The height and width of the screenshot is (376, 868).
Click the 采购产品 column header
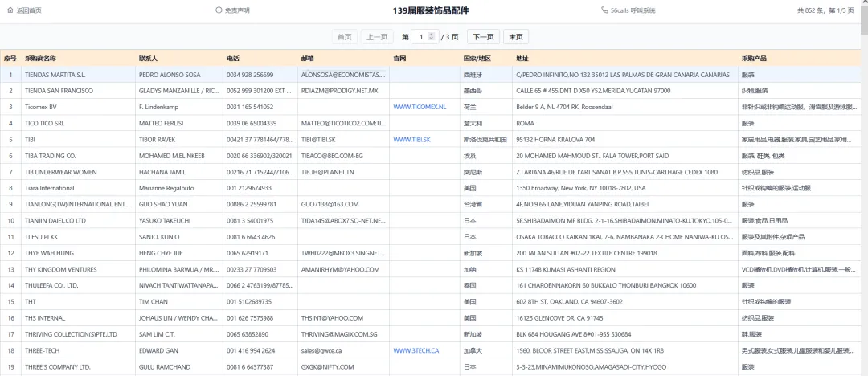[x=800, y=58]
